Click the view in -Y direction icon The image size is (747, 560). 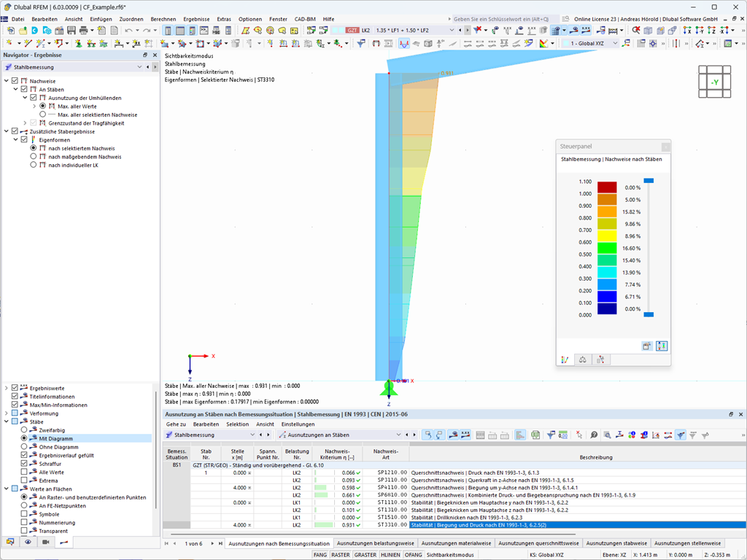point(700,30)
